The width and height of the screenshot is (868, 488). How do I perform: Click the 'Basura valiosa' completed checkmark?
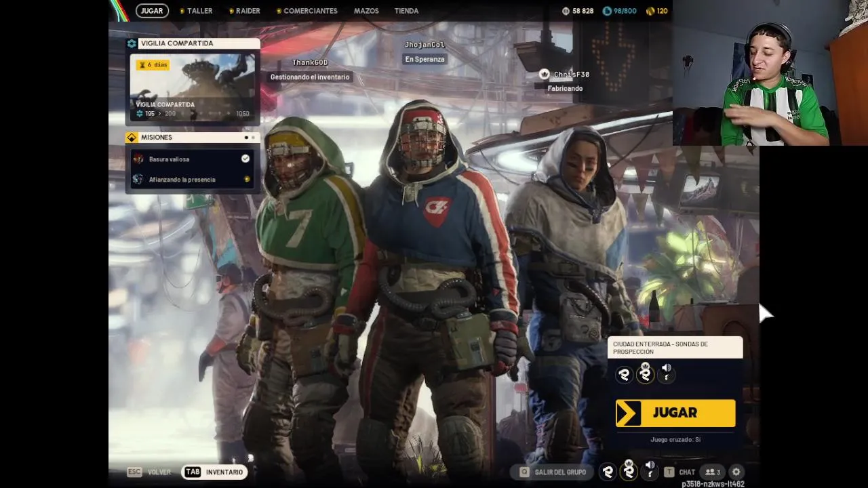pos(245,159)
